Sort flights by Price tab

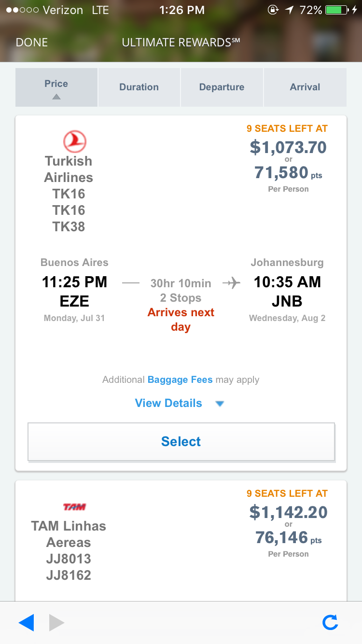(x=56, y=87)
